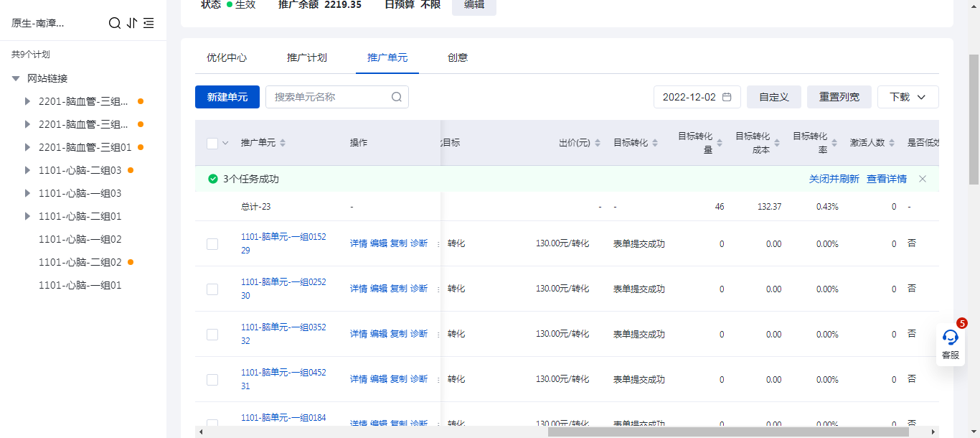980x438 pixels.
Task: Tick the select-all checkbox in the table header
Action: click(x=212, y=143)
